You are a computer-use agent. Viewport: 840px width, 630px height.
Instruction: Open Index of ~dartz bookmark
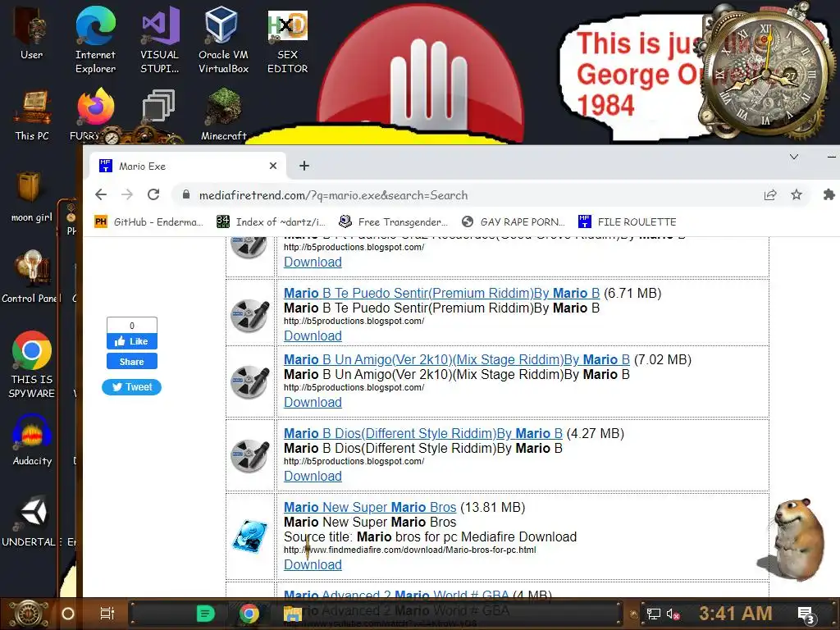[271, 221]
